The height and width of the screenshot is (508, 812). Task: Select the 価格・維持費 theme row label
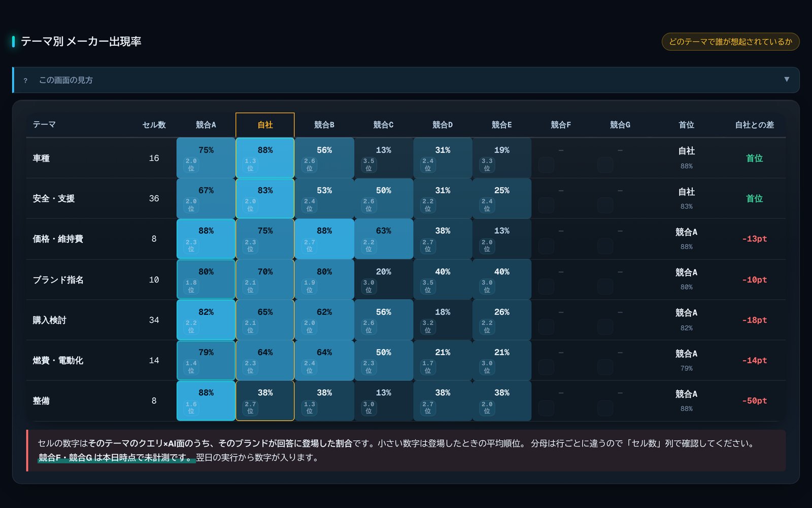coord(58,239)
